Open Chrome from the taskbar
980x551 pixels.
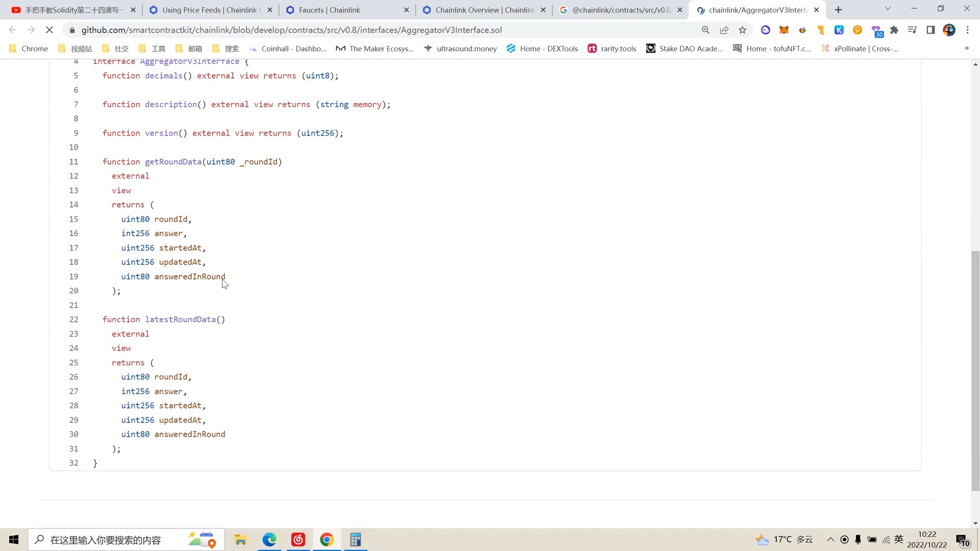327,539
